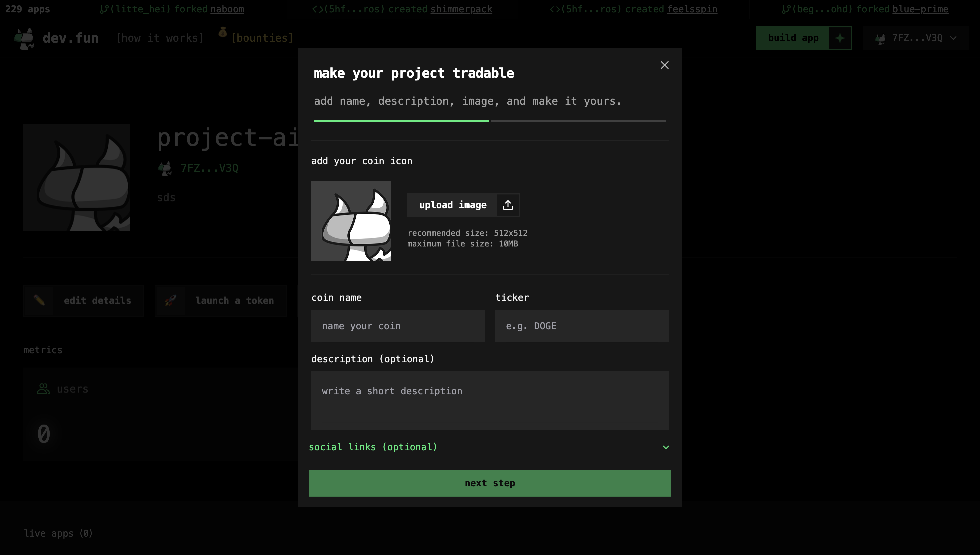Image resolution: width=980 pixels, height=555 pixels.
Task: Click the dev.fun mascot logo icon
Action: pos(24,38)
